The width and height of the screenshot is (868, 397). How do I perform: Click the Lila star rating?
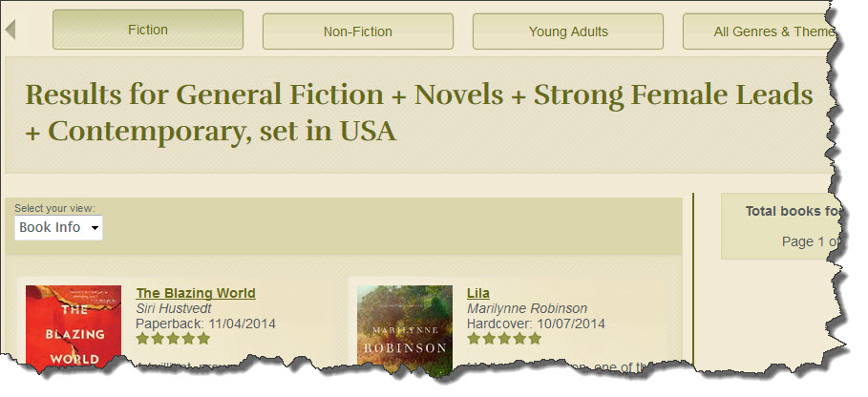pyautogui.click(x=503, y=338)
